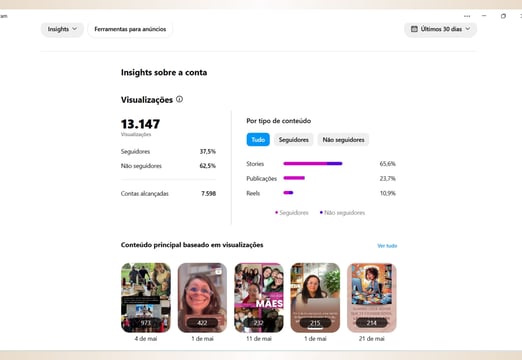522x360 pixels.
Task: Open Ferramentas para anúncios tab
Action: pyautogui.click(x=130, y=29)
